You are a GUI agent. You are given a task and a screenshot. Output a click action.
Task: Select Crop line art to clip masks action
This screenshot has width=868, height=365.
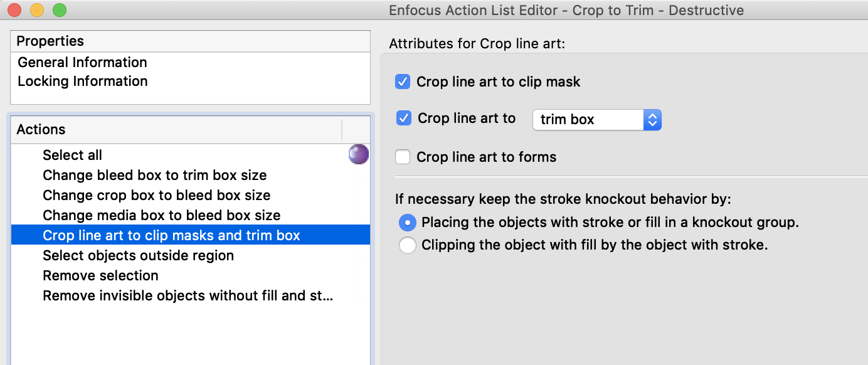[171, 235]
